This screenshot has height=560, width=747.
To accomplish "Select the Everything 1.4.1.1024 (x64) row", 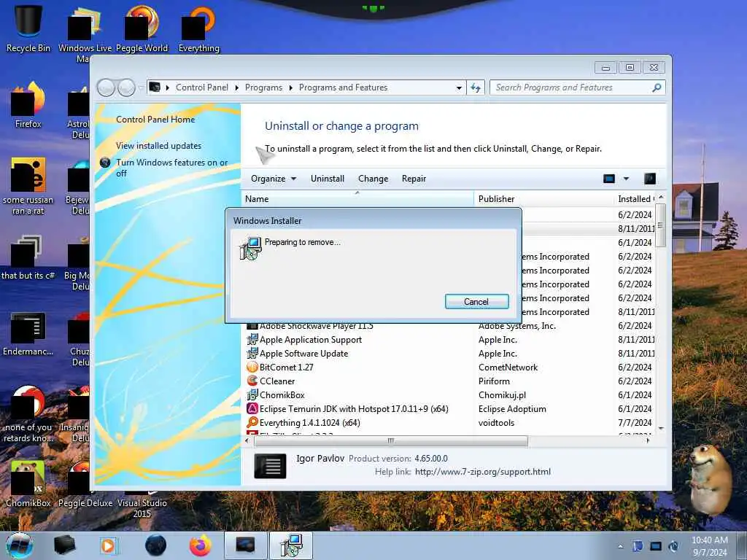I will (x=450, y=422).
